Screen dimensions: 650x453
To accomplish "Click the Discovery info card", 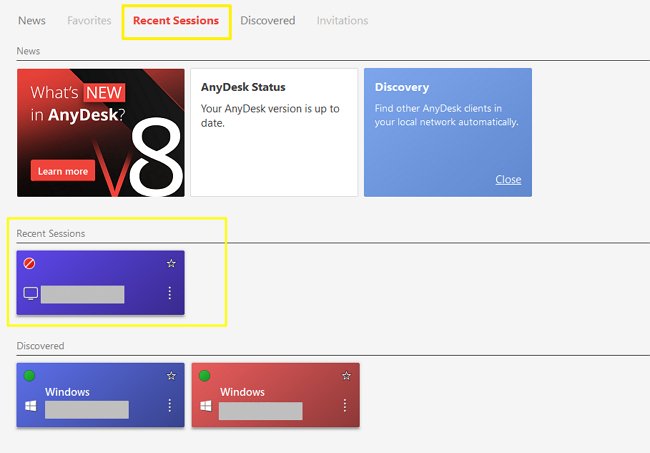I will pyautogui.click(x=448, y=133).
